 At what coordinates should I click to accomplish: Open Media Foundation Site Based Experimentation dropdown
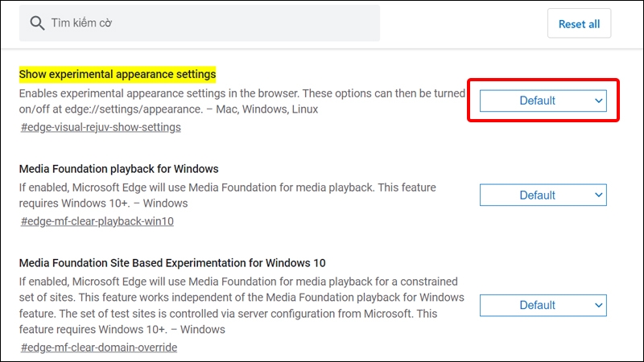543,306
